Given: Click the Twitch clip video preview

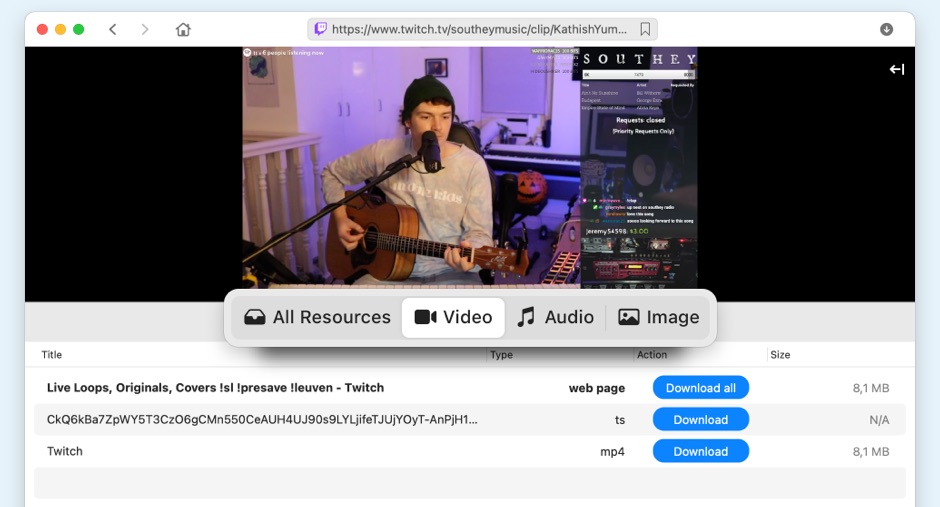Looking at the screenshot, I should pos(470,168).
